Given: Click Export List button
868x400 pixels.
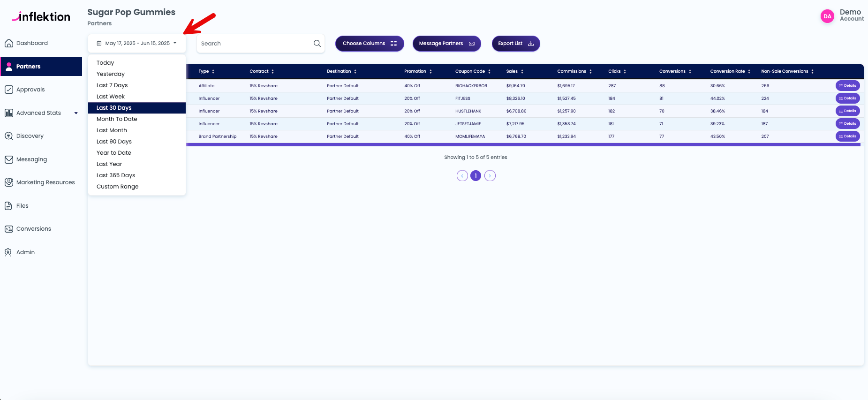Looking at the screenshot, I should (x=516, y=44).
